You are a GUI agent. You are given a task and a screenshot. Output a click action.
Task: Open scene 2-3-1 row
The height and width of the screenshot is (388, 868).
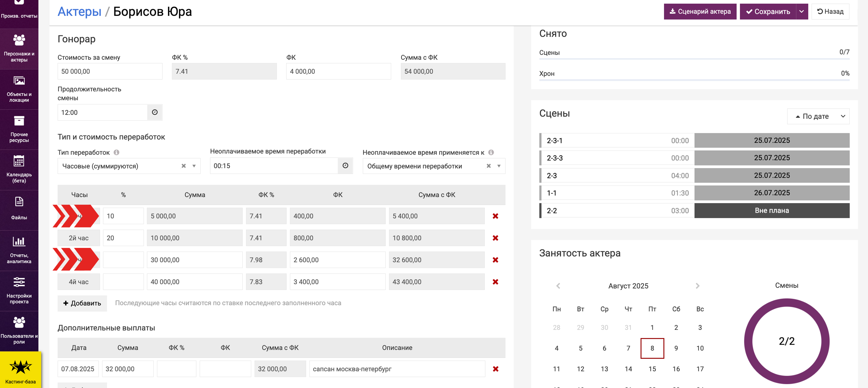coord(695,141)
